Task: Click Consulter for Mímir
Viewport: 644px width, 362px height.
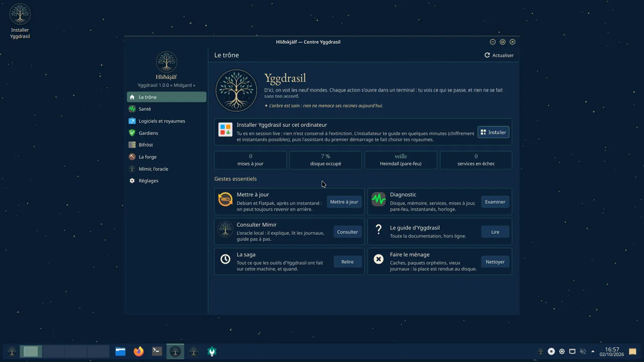Action: pyautogui.click(x=348, y=232)
